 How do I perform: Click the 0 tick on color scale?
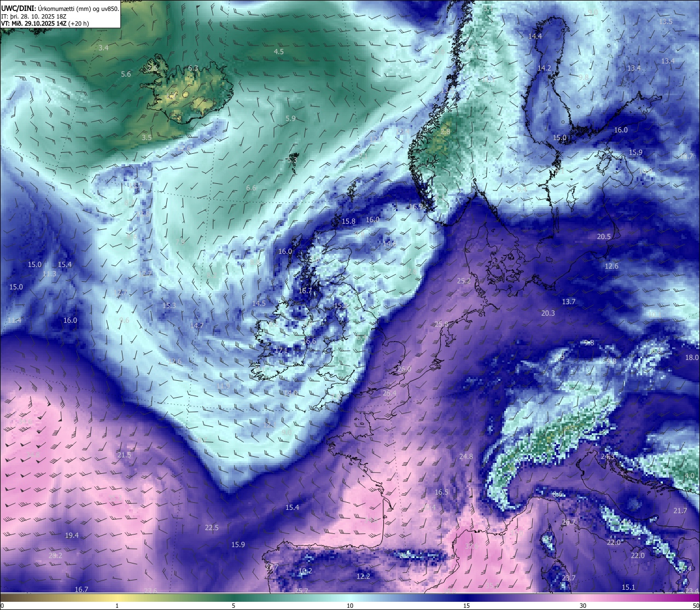[x=2, y=606]
